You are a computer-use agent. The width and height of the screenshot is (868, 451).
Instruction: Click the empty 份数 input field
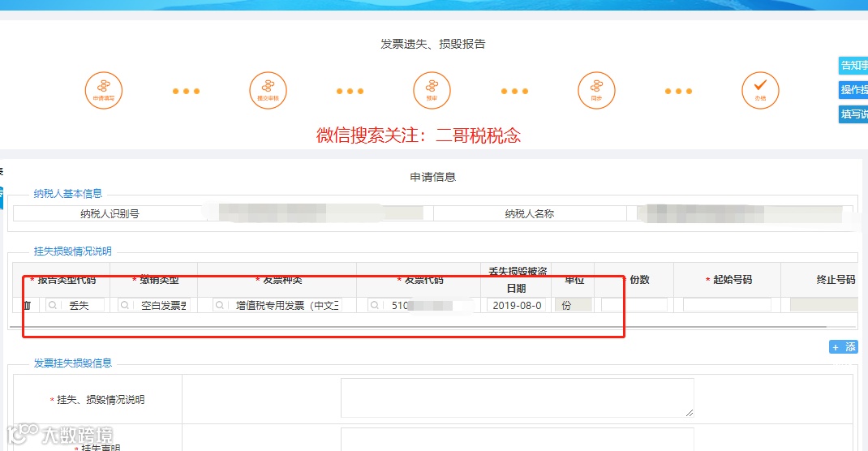point(634,305)
